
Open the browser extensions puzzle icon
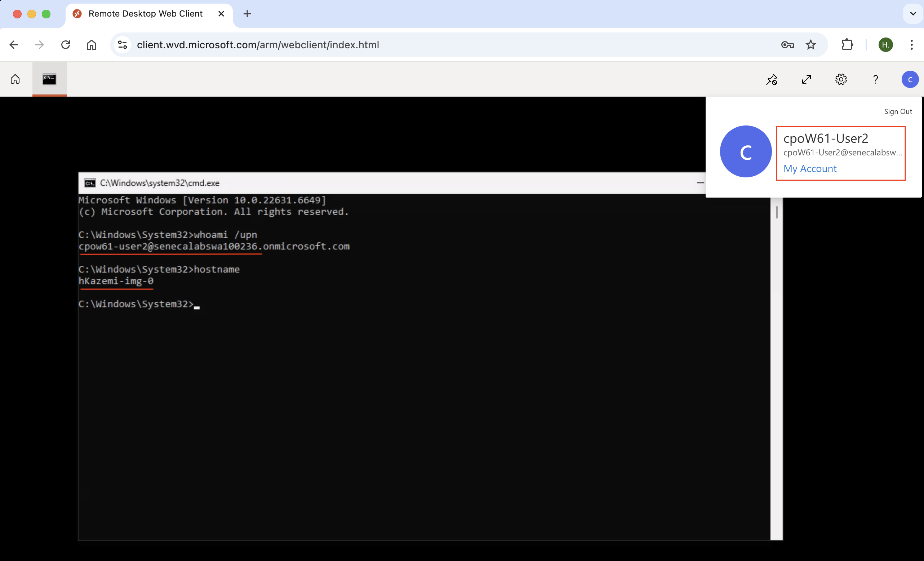tap(847, 45)
